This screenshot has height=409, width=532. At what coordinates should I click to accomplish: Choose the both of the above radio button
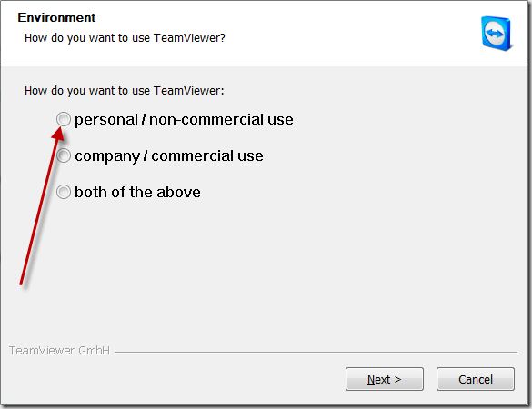(64, 192)
